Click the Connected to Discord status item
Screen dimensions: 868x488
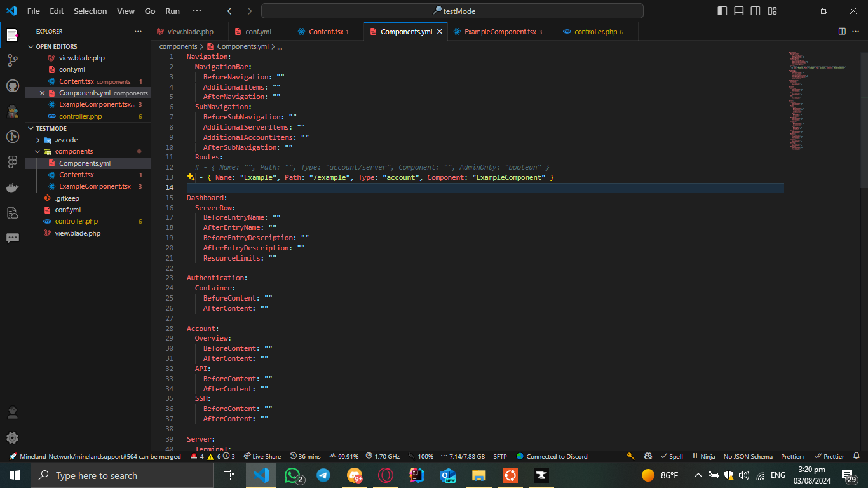[552, 456]
